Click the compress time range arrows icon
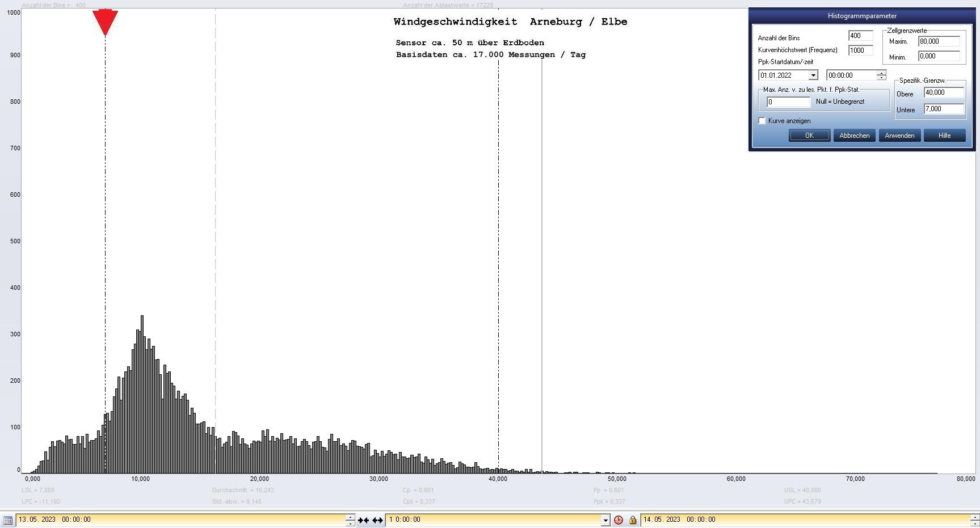980x528 pixels. coord(363,520)
